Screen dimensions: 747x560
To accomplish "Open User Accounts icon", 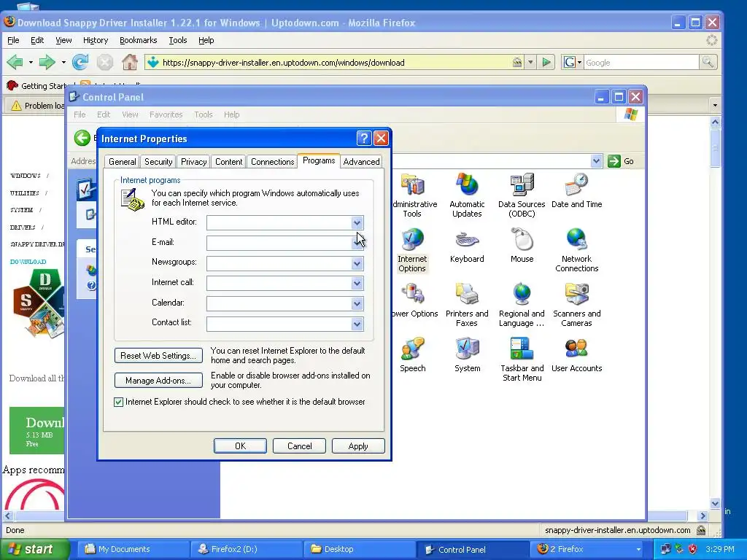I will tap(576, 356).
